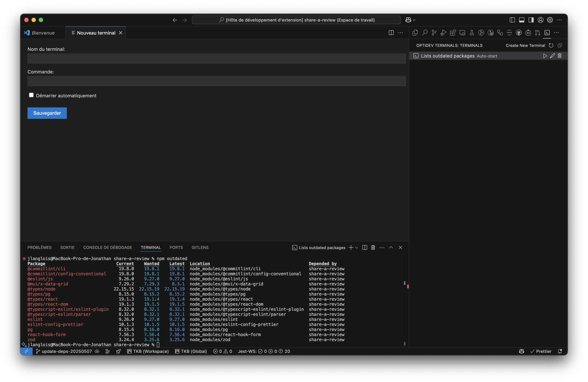Toggle the secondary side bar
This screenshot has width=588, height=382.
531,20
